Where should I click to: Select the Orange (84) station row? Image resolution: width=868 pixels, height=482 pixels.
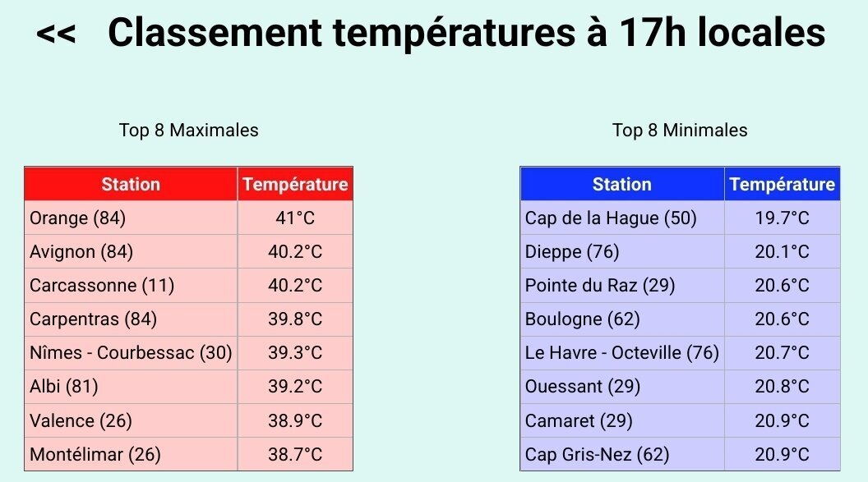pos(78,218)
